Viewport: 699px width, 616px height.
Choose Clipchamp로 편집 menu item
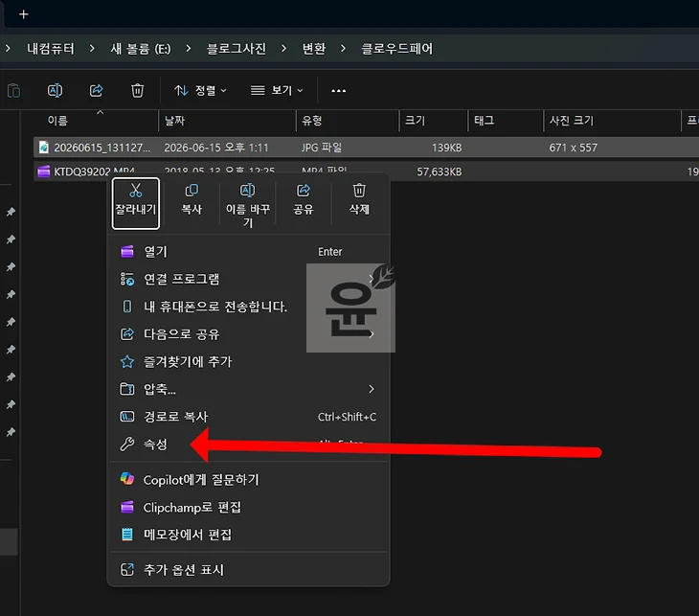tap(249, 507)
